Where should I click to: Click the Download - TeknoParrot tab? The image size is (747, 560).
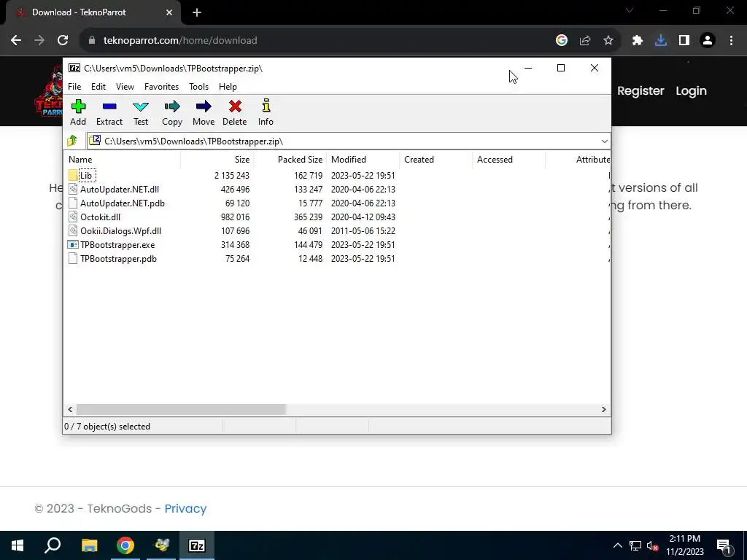[x=93, y=12]
